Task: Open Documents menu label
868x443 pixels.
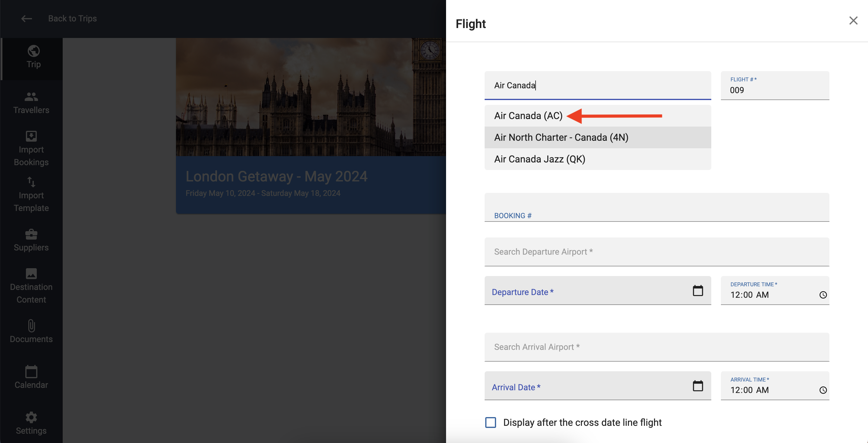Action: pyautogui.click(x=31, y=339)
